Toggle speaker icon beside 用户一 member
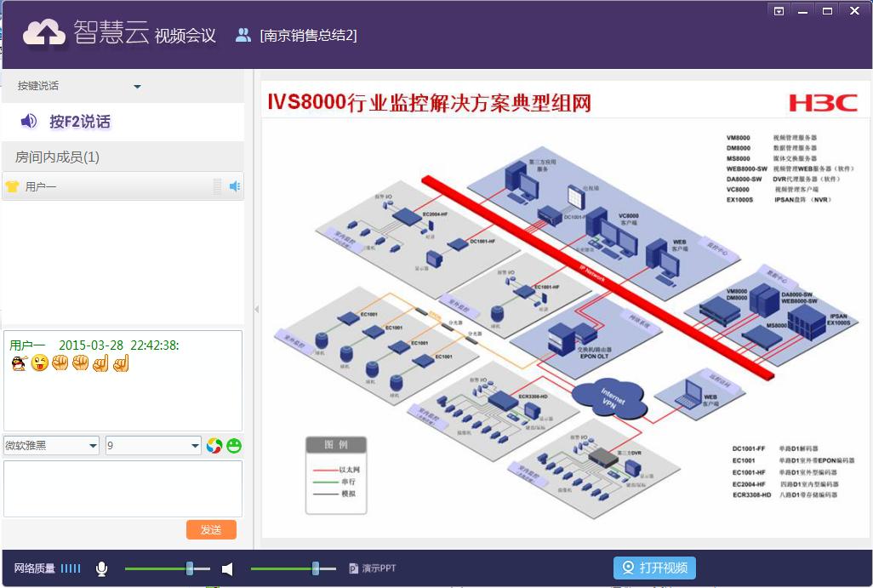 [235, 186]
